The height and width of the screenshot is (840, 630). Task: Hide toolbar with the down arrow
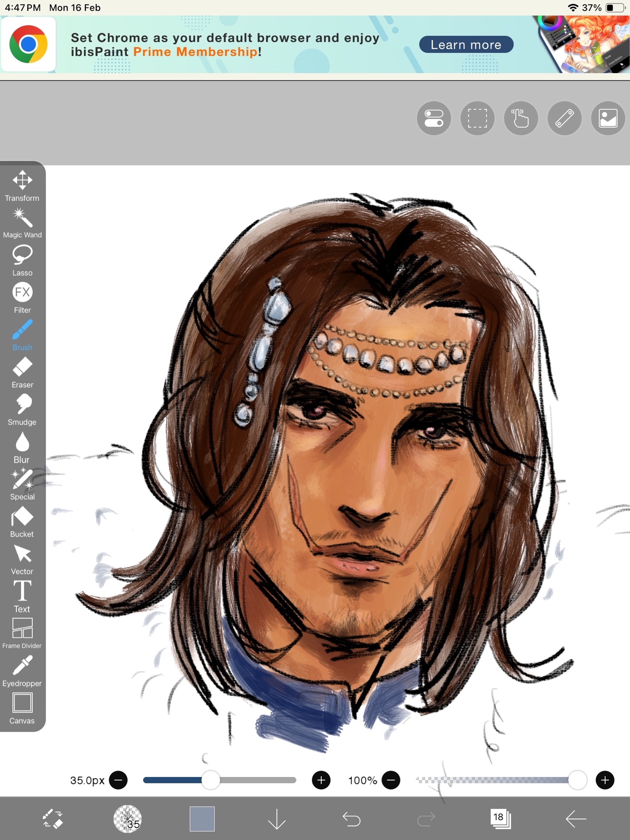pyautogui.click(x=277, y=819)
